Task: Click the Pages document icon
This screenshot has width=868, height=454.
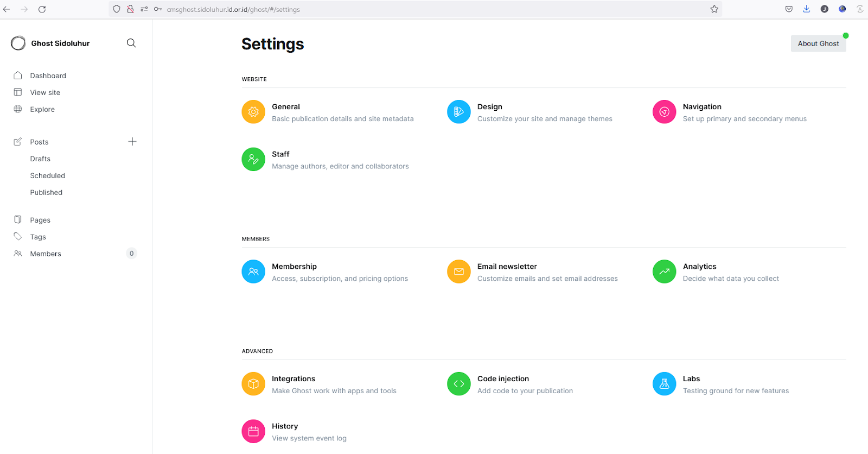Action: [18, 220]
